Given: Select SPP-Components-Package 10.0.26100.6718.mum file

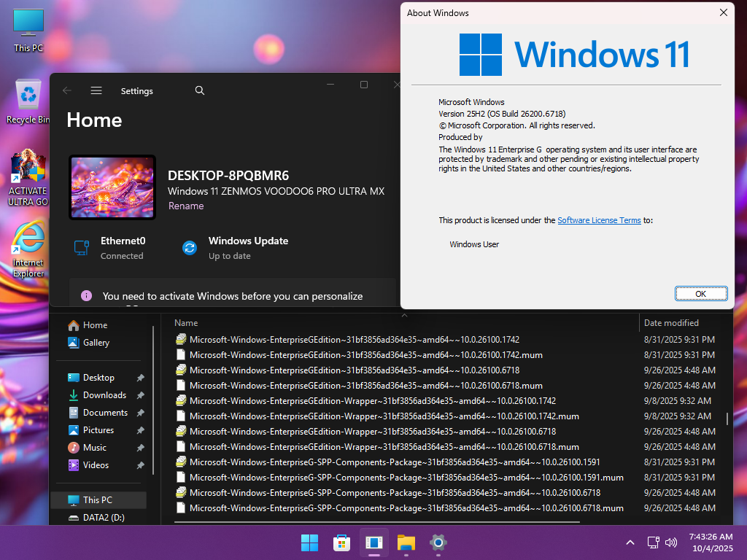Looking at the screenshot, I should [x=400, y=508].
